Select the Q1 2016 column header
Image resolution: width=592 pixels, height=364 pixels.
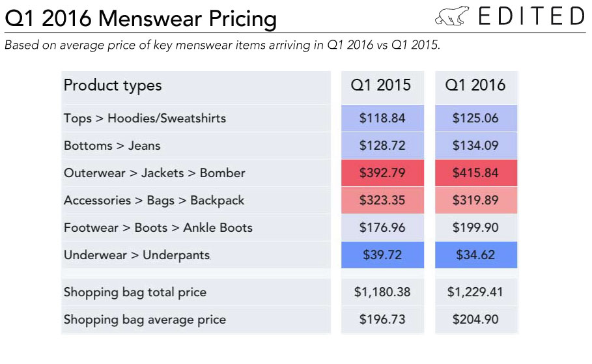[x=476, y=86]
